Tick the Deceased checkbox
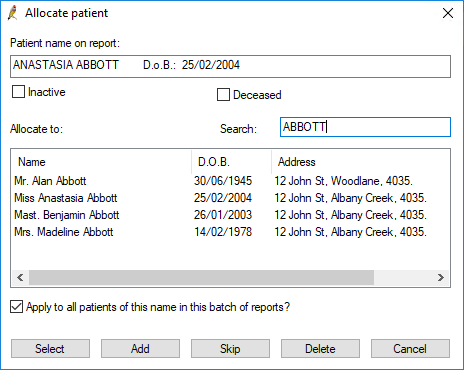Viewport: 464px width, 370px height. coord(223,95)
